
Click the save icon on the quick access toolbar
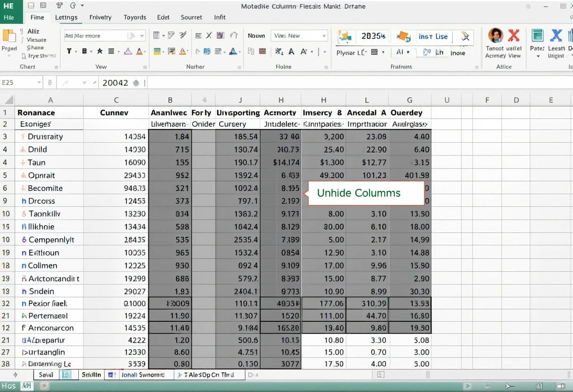pyautogui.click(x=30, y=4)
